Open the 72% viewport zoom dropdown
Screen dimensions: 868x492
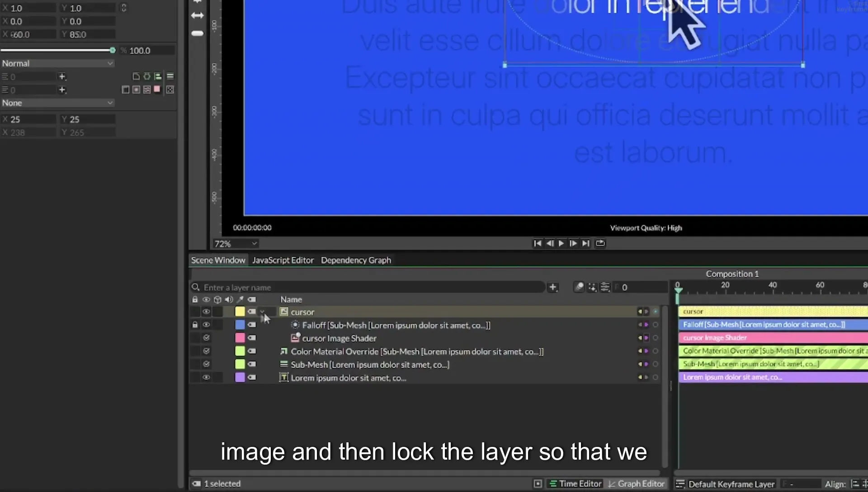[236, 244]
